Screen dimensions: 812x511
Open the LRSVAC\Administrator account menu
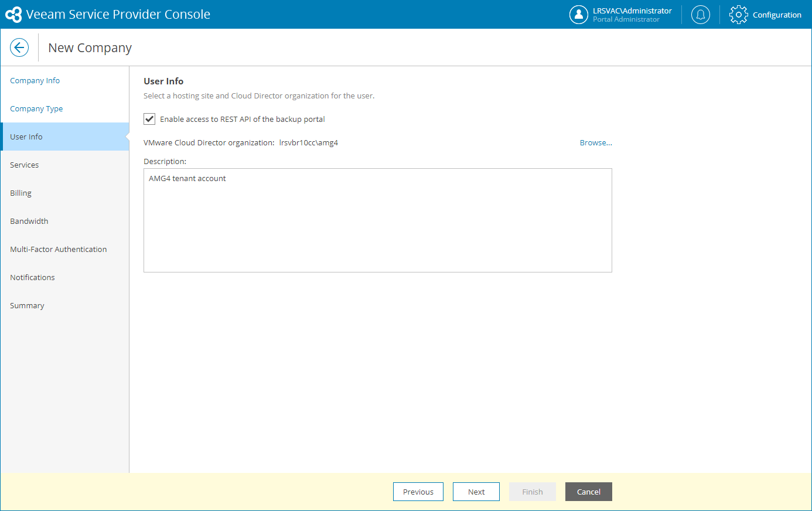pyautogui.click(x=632, y=15)
